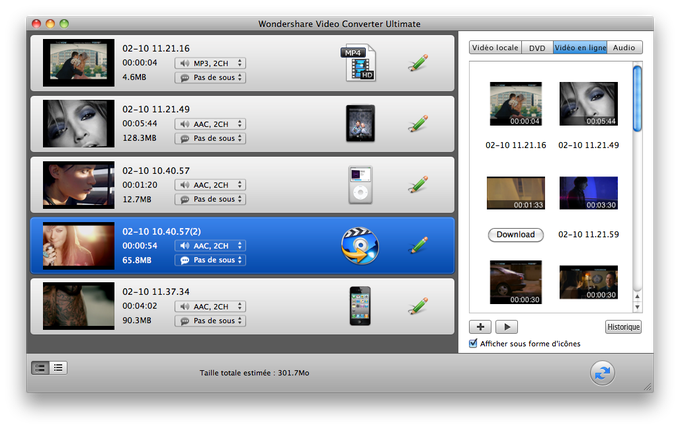Open the Historique button
Image resolution: width=680 pixels, height=429 pixels.
(623, 327)
